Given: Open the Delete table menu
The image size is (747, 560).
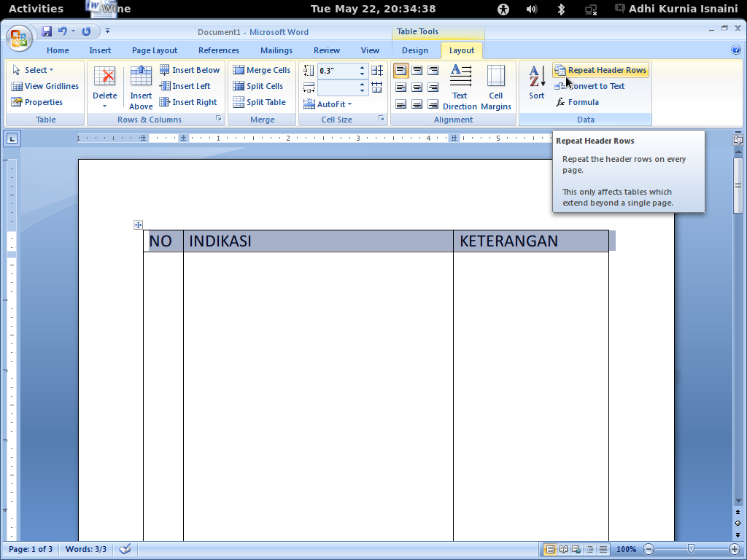Looking at the screenshot, I should (x=105, y=87).
